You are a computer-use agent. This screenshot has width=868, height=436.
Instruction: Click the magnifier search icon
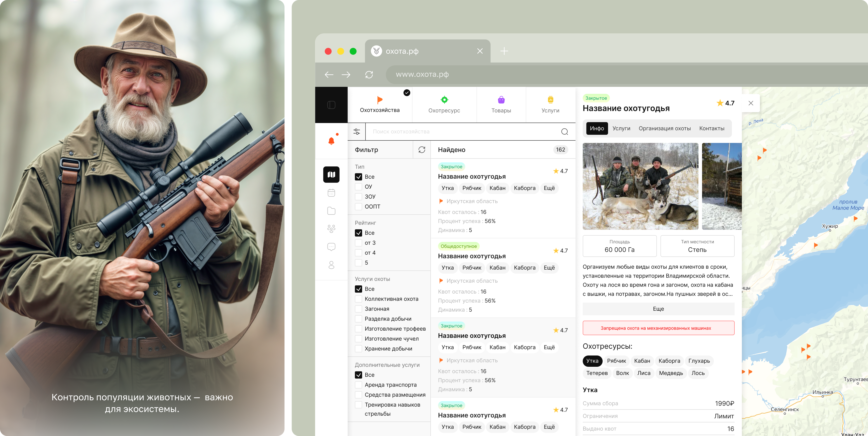coord(565,132)
